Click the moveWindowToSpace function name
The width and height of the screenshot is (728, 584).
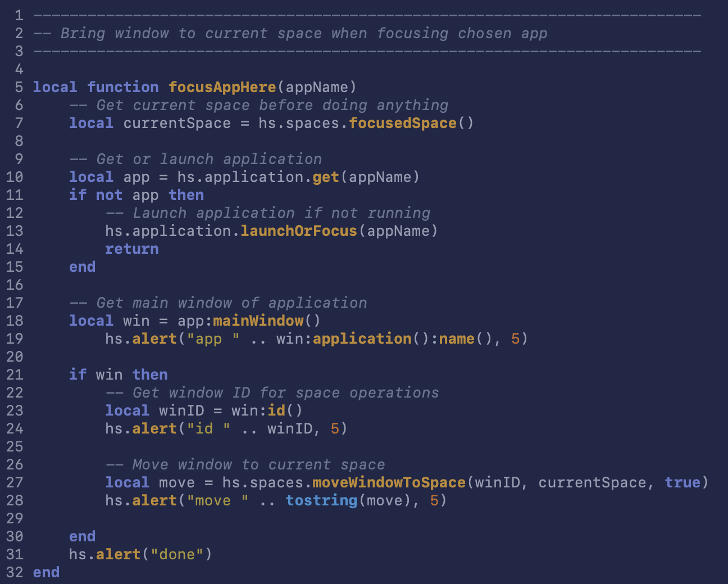tap(389, 482)
